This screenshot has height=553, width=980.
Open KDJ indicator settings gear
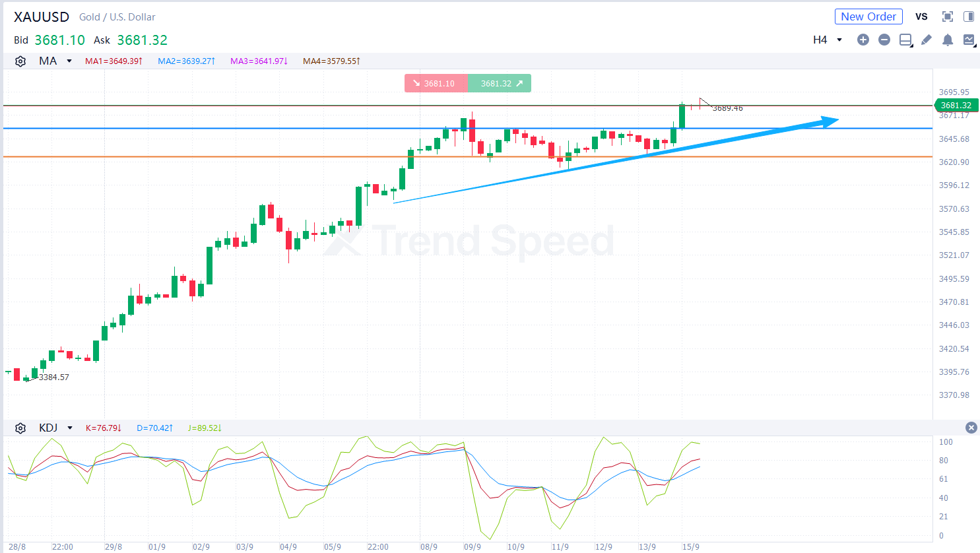(20, 428)
